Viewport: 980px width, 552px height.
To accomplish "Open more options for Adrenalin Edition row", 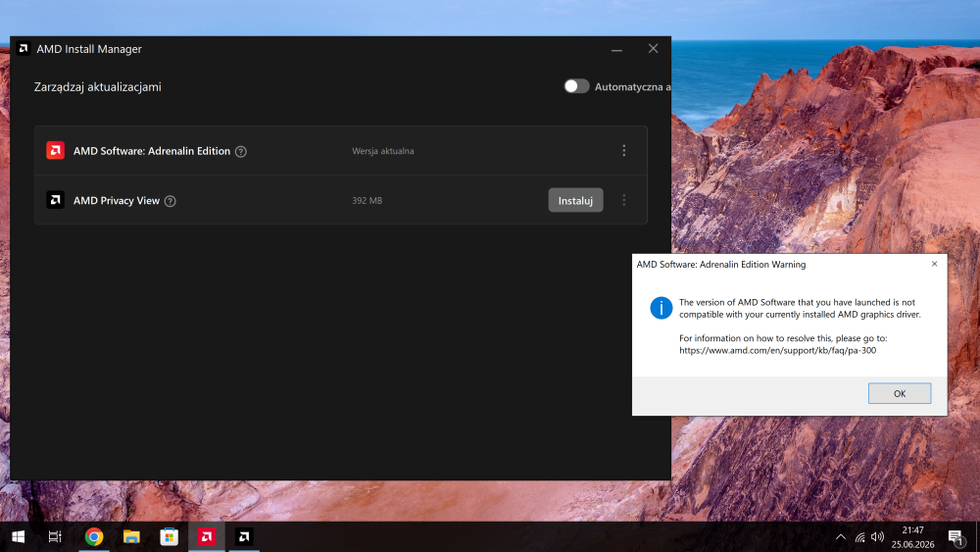I will 623,151.
